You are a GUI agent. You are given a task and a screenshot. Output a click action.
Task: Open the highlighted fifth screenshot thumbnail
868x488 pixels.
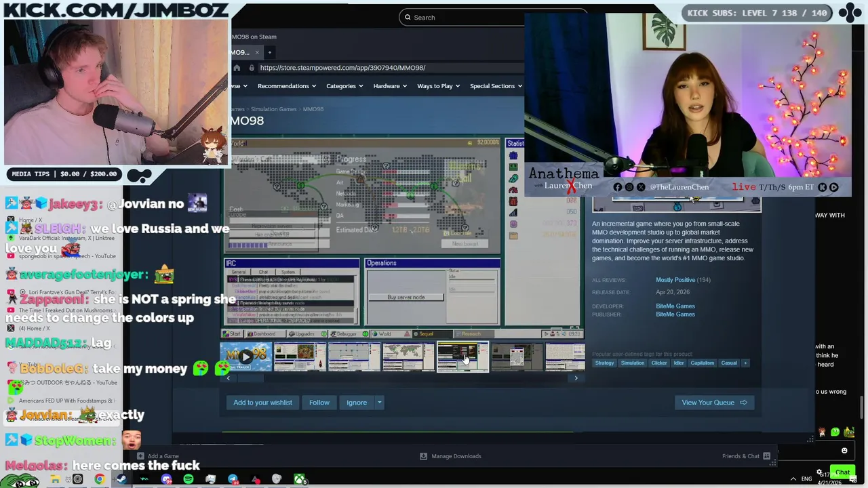click(462, 357)
